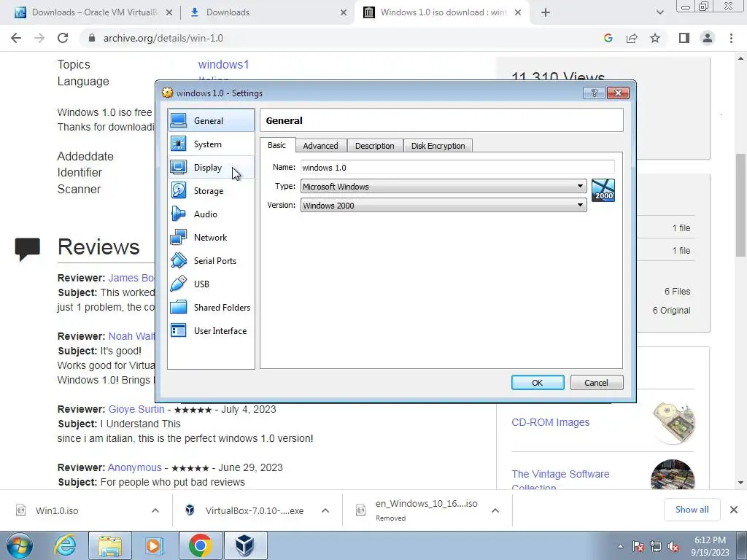Open the Serial Ports settings category
Screen dimensions: 747x560
[211, 260]
